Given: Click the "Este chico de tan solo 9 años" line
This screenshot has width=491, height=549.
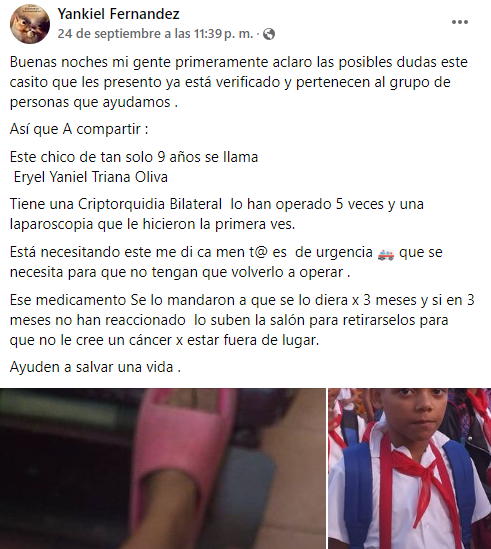Looking at the screenshot, I should click(134, 157).
